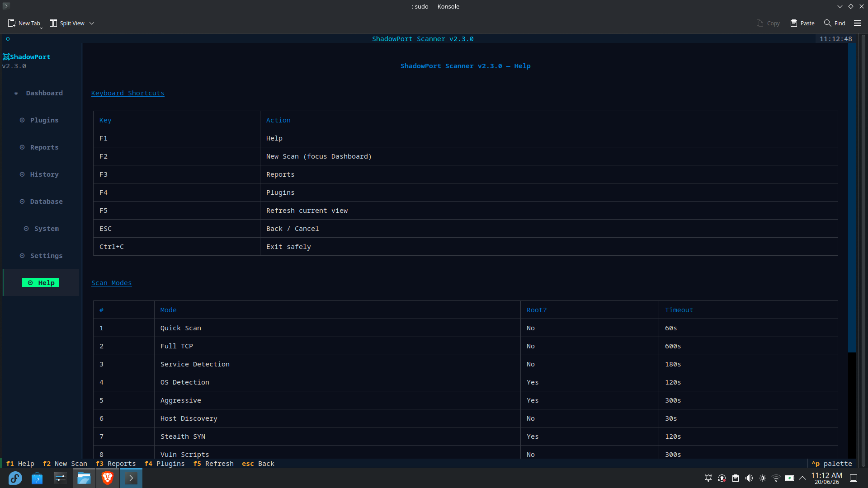
Task: Click the f1 Help footer shortcut
Action: 20,464
